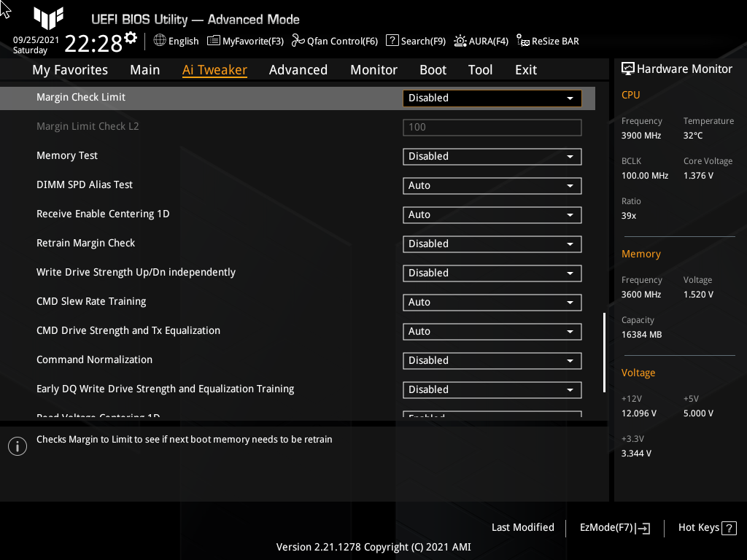
Task: Open the CMD Slew Rate Training dropdown
Action: (x=492, y=303)
